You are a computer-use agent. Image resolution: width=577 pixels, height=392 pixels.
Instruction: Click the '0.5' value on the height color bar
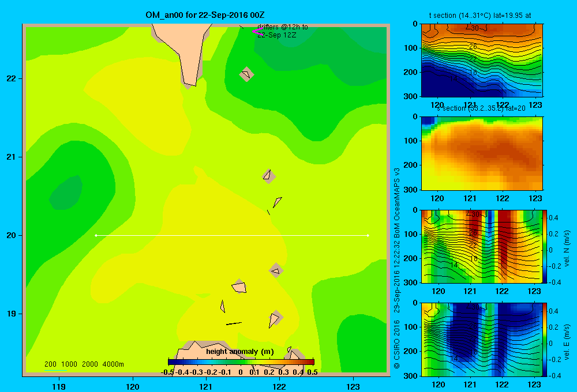click(x=312, y=372)
